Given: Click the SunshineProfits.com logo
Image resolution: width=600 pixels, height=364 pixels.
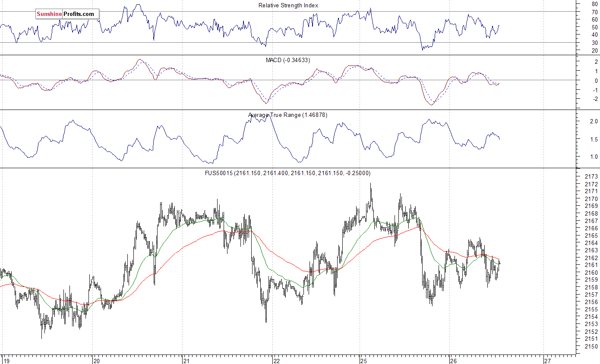Looking at the screenshot, I should 67,14.
